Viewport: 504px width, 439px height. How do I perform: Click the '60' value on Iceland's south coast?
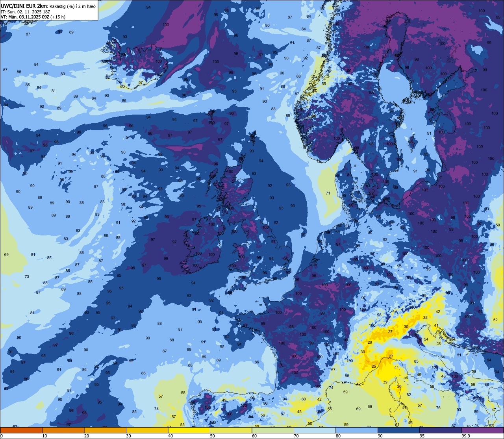point(122,86)
